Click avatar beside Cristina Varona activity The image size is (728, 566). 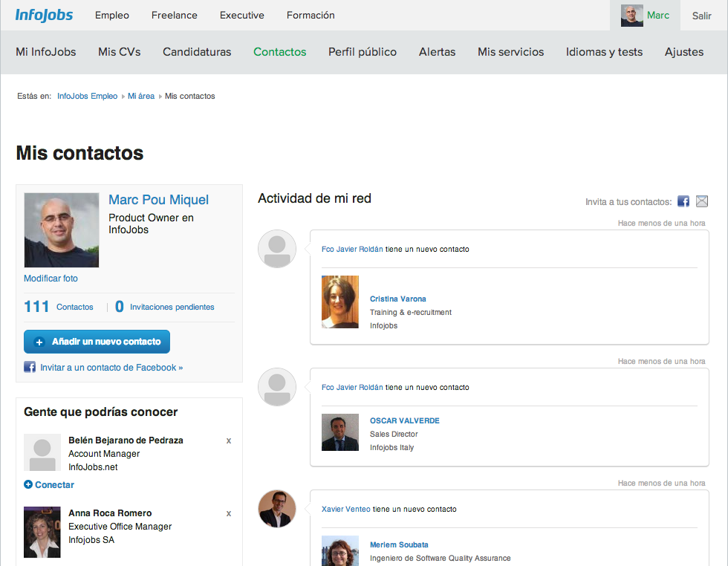(276, 248)
